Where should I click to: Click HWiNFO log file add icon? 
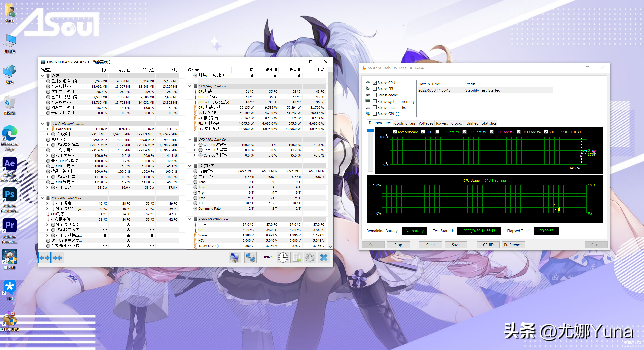pyautogui.click(x=297, y=258)
